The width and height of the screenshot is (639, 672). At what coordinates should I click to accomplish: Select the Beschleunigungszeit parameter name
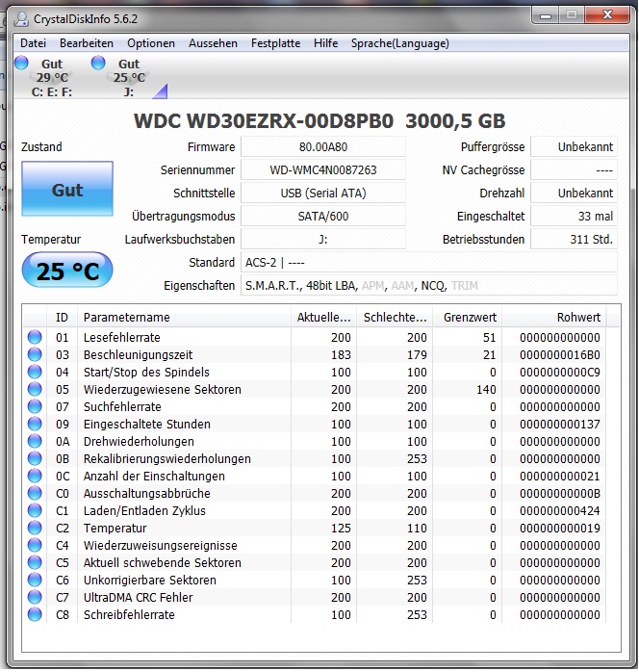(138, 355)
